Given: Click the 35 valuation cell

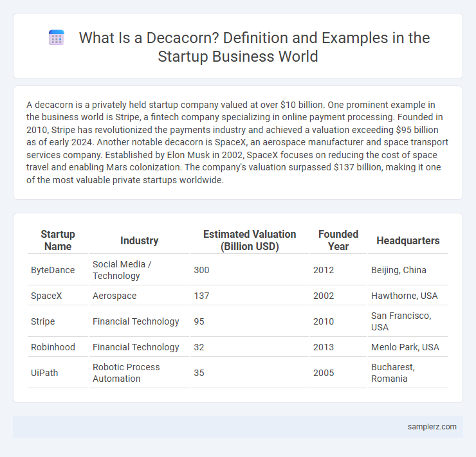Looking at the screenshot, I should point(250,373).
